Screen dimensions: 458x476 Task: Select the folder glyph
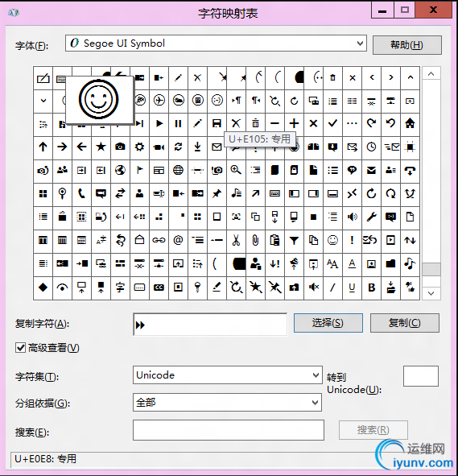pos(390,264)
